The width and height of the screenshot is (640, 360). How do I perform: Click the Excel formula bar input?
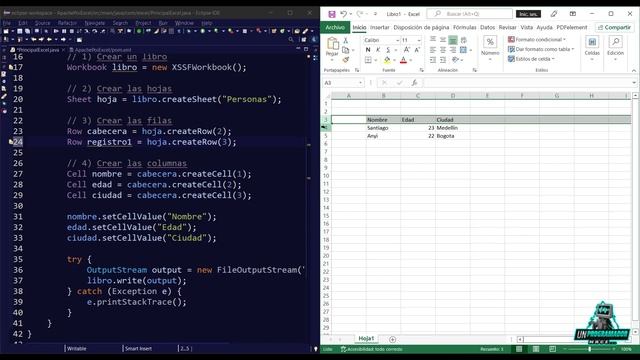pos(527,83)
